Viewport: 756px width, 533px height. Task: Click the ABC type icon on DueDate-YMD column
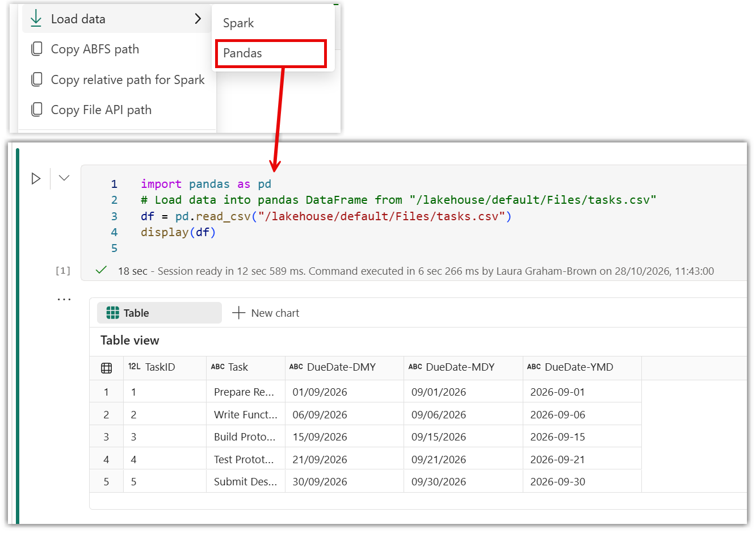pyautogui.click(x=534, y=367)
